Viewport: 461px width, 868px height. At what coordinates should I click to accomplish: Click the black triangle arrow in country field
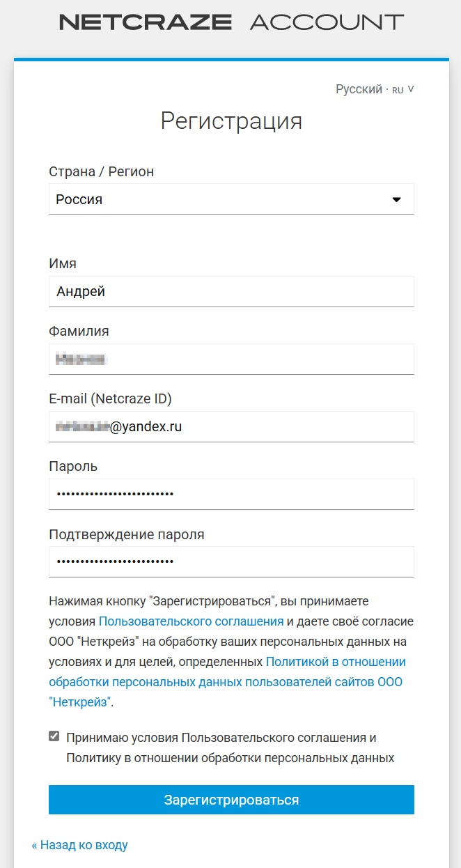point(397,200)
